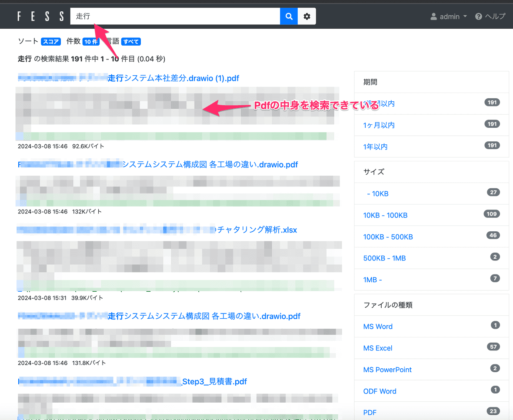
Task: Filter size by 1MB -
Action: coord(373,280)
